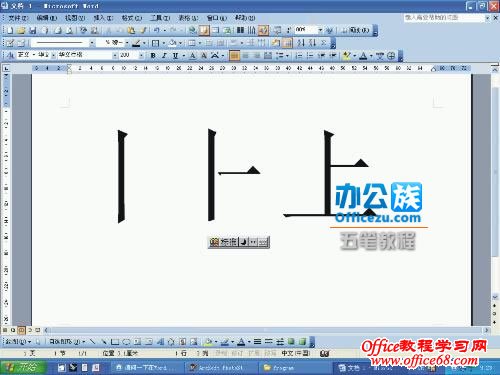The width and height of the screenshot is (500, 375).
Task: Open the line style dropdown in Tables toolbar
Action: [92, 43]
